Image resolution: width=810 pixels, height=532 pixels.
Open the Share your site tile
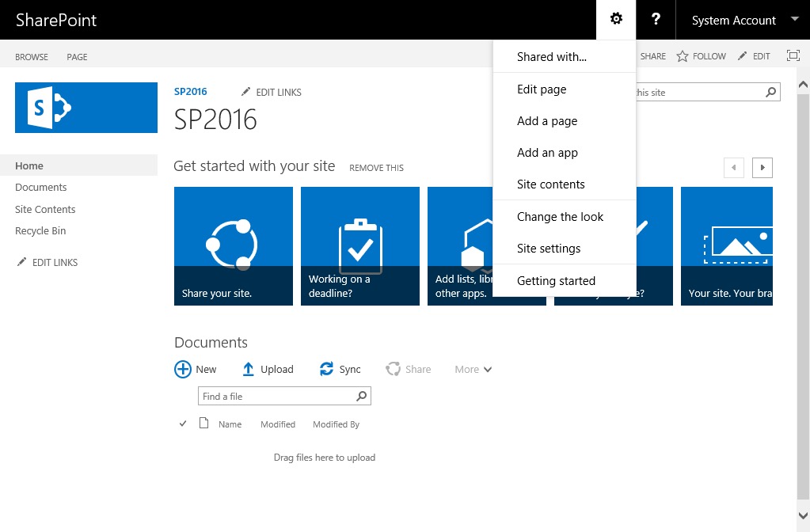click(234, 246)
